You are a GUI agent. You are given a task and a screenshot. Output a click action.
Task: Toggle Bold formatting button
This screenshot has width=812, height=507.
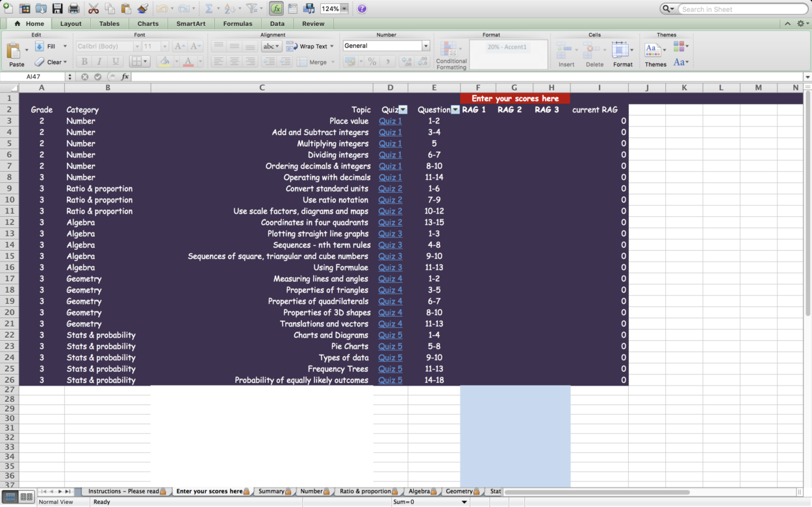coord(84,62)
